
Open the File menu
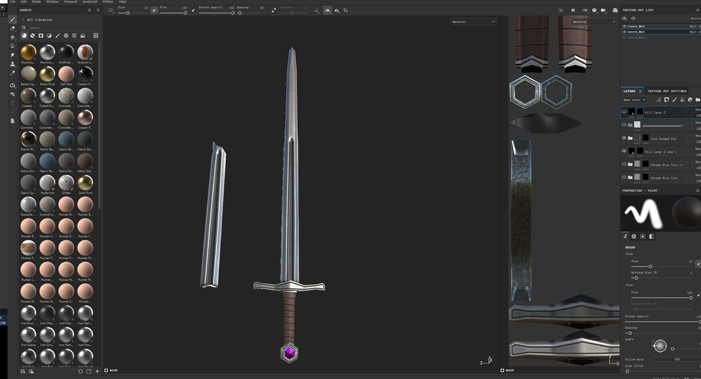pyautogui.click(x=13, y=2)
